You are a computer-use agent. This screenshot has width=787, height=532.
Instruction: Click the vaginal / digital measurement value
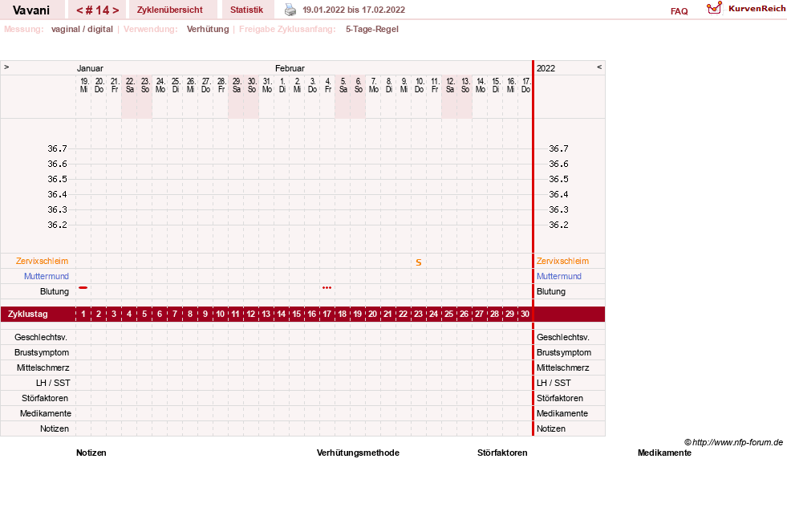(82, 29)
